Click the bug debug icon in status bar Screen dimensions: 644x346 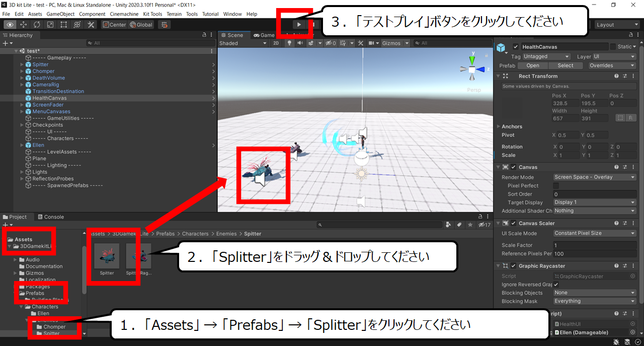click(x=616, y=342)
